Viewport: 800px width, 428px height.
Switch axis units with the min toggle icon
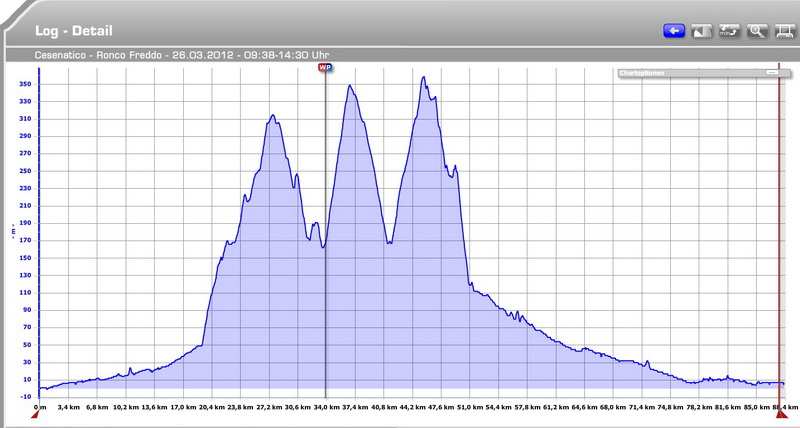(729, 31)
